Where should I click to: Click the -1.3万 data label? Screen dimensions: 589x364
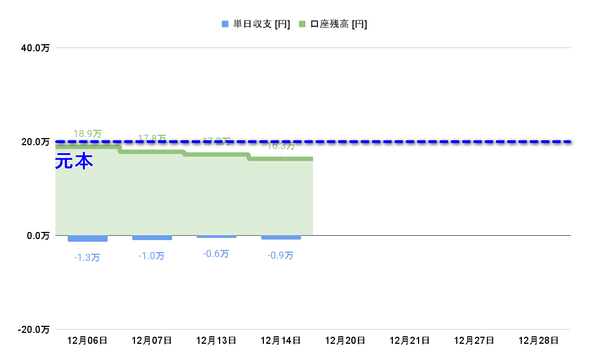point(87,258)
